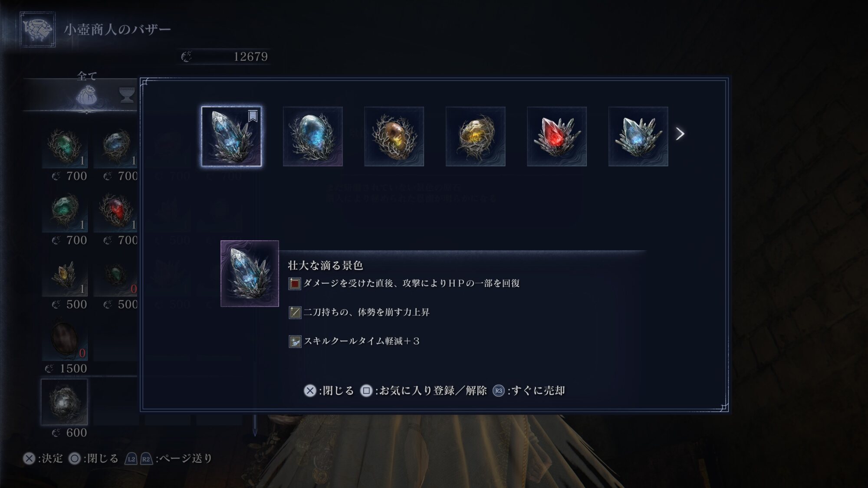The height and width of the screenshot is (488, 868).
Task: Click the skill cooldown reduction effect icon
Action: [x=295, y=341]
